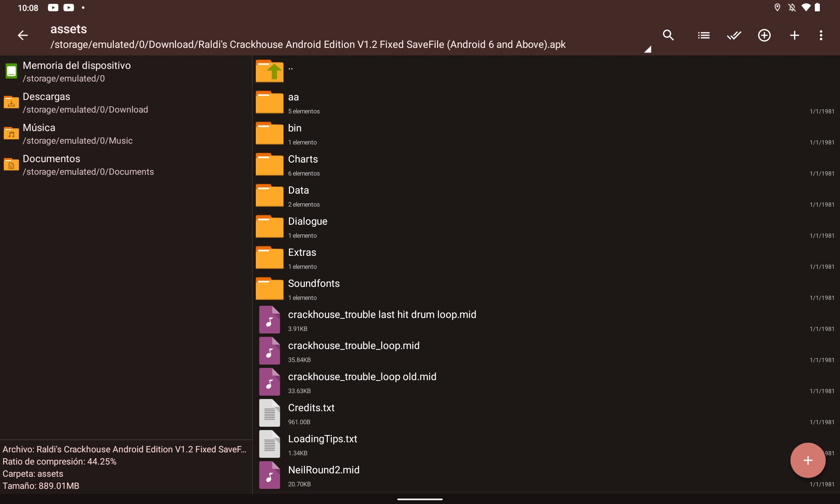Click the Charts folder name
840x504 pixels.
coord(303,159)
